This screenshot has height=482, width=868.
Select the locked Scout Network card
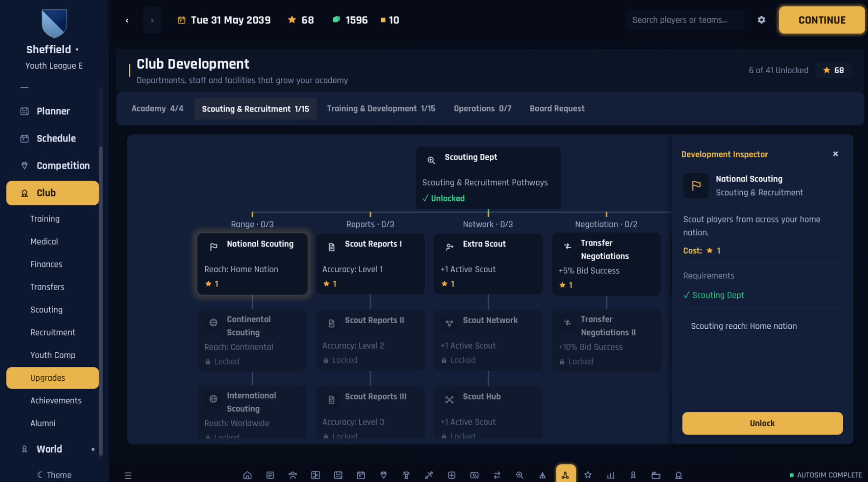click(488, 340)
